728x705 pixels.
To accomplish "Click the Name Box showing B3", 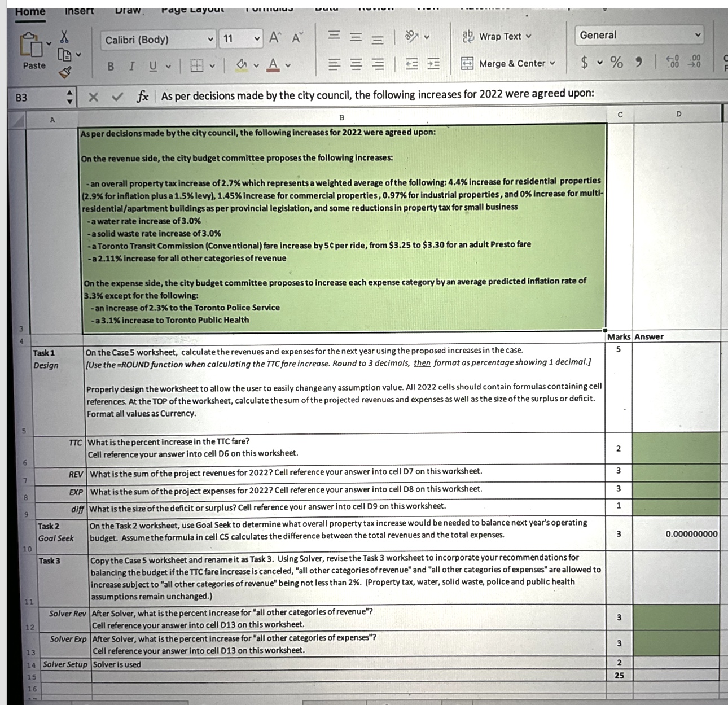I will pos(34,96).
